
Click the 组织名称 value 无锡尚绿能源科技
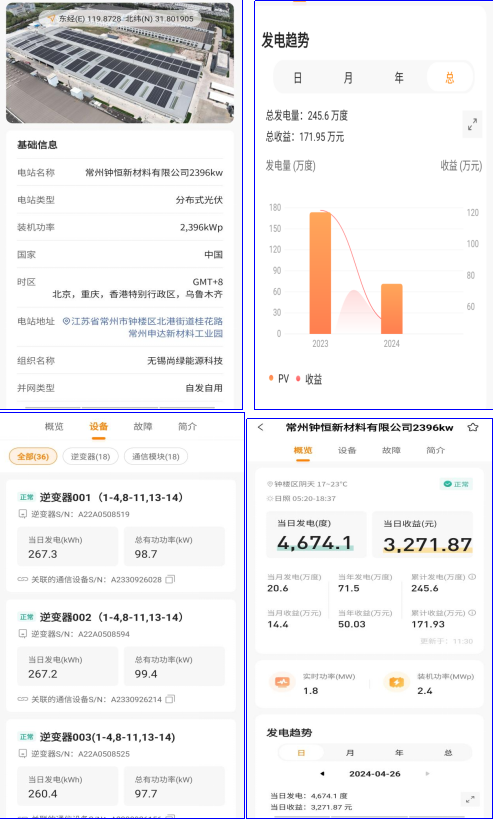(185, 361)
